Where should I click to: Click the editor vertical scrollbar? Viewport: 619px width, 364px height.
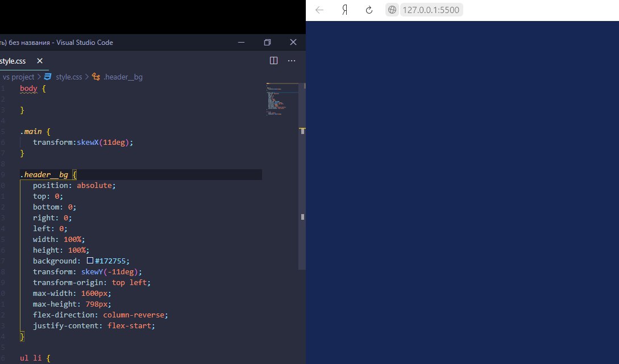tap(302, 176)
